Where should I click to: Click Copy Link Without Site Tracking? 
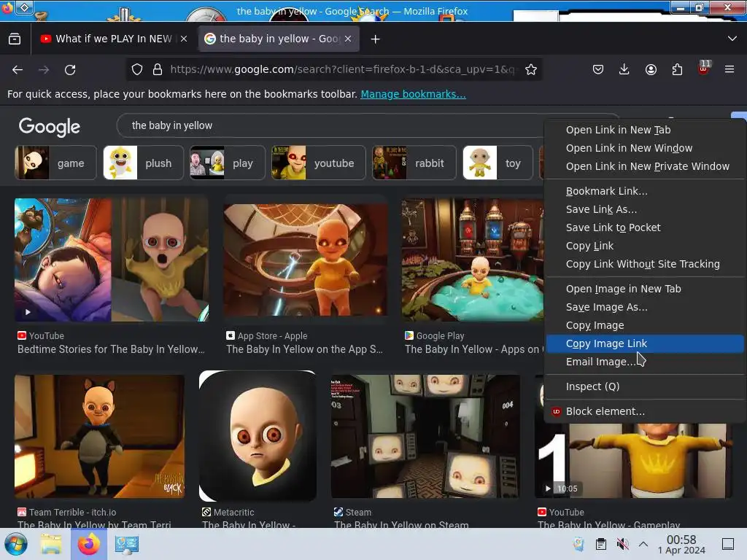pos(645,264)
